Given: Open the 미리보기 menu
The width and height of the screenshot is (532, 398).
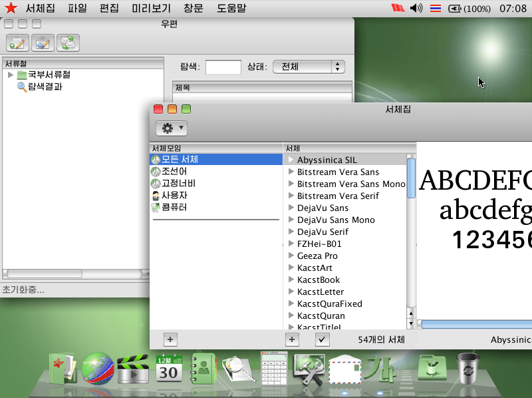Looking at the screenshot, I should tap(152, 8).
